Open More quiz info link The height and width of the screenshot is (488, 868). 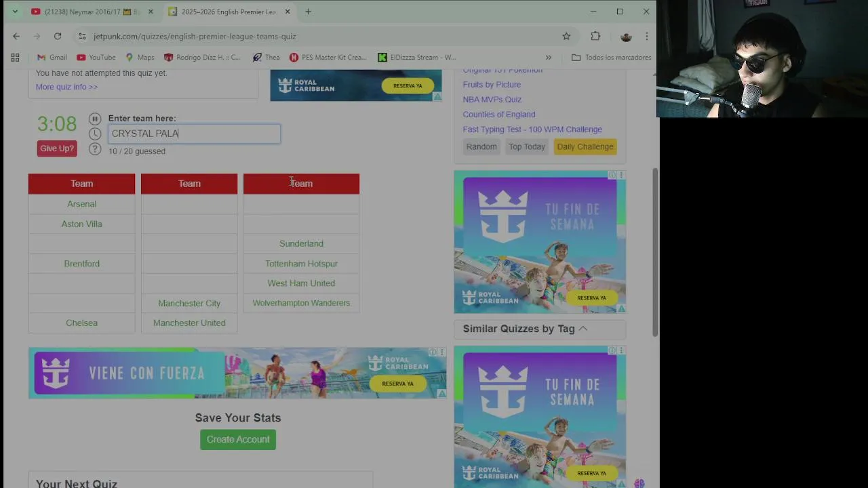(x=66, y=87)
